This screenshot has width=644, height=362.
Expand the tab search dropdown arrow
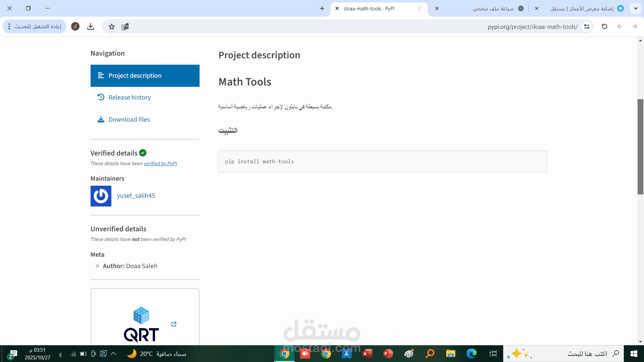coord(636,8)
